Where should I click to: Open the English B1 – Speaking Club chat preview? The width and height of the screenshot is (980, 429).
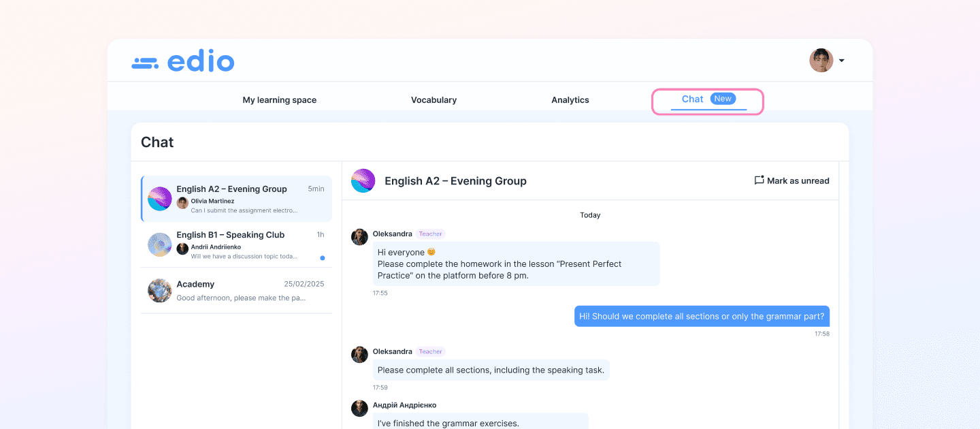pyautogui.click(x=236, y=244)
